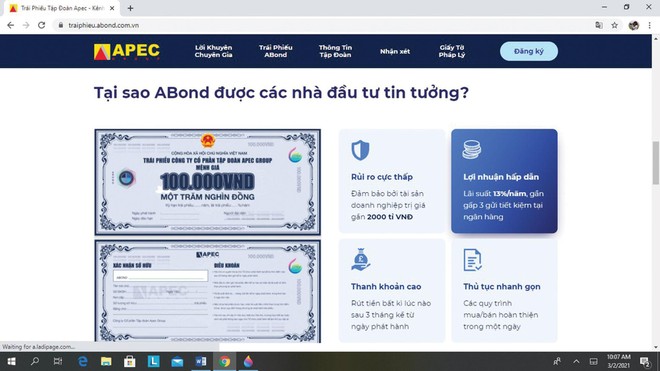
Task: Open the Chrome profile avatar
Action: (x=633, y=25)
